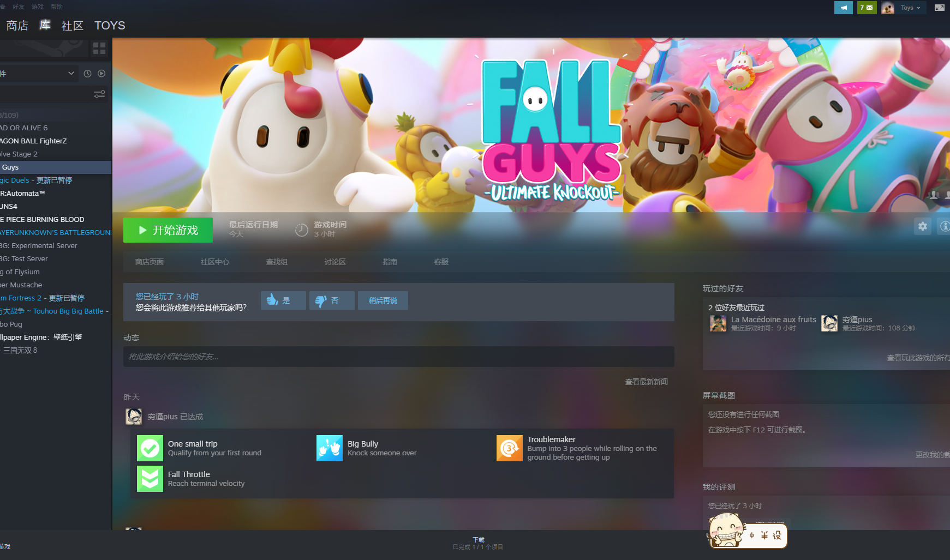Select Evolve Stage 2 in library
950x560 pixels.
[x=56, y=154]
